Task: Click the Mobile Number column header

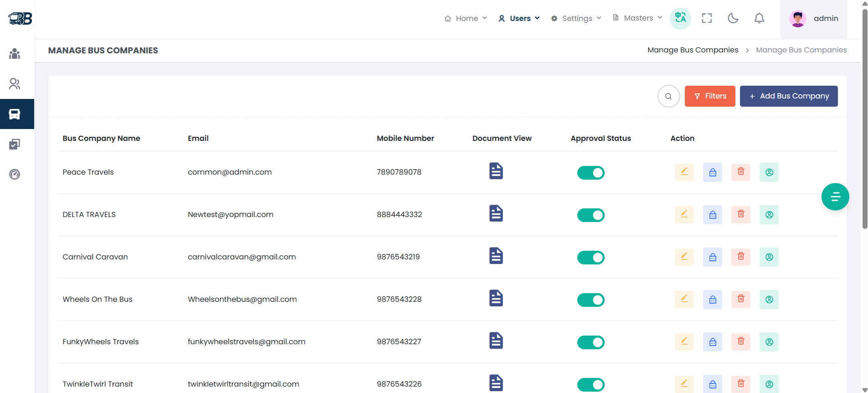Action: point(405,138)
